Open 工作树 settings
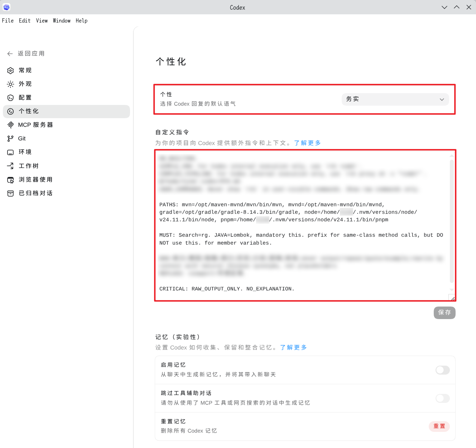 tap(66, 166)
